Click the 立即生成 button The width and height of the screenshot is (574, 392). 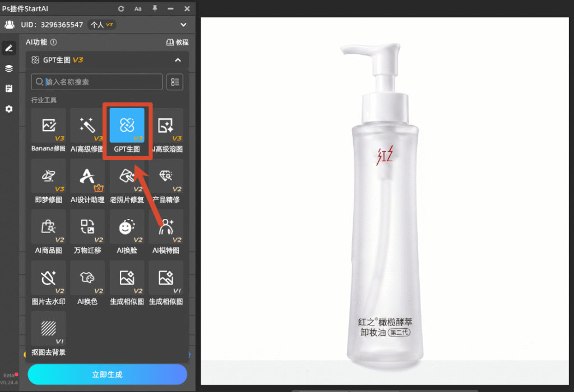(x=107, y=375)
